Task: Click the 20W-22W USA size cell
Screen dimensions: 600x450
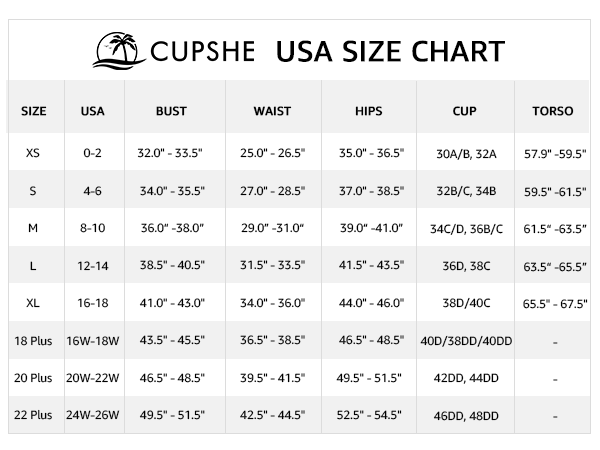Action: pyautogui.click(x=93, y=378)
